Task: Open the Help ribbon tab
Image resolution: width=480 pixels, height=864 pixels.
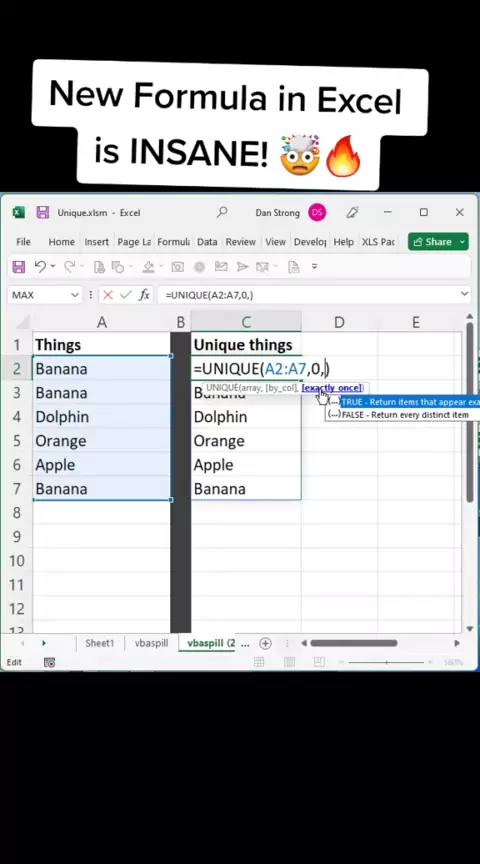Action: [343, 242]
